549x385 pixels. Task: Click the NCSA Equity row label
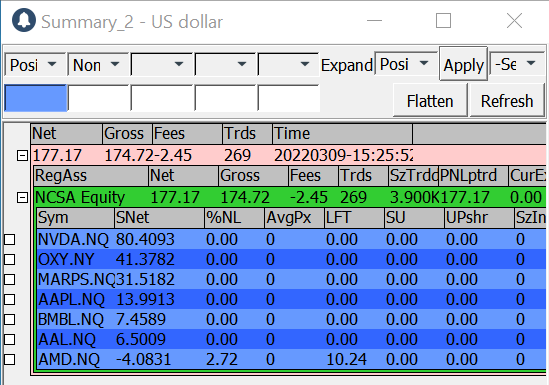point(80,198)
